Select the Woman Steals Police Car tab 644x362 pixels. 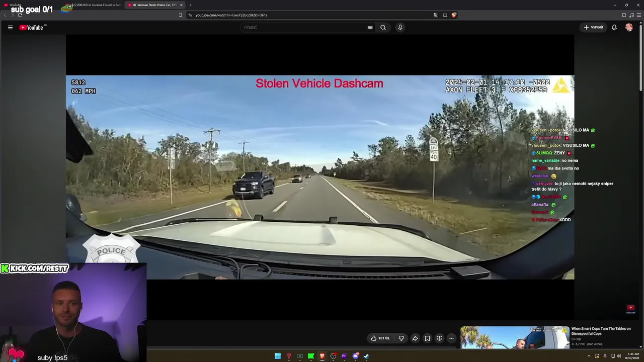tap(154, 5)
